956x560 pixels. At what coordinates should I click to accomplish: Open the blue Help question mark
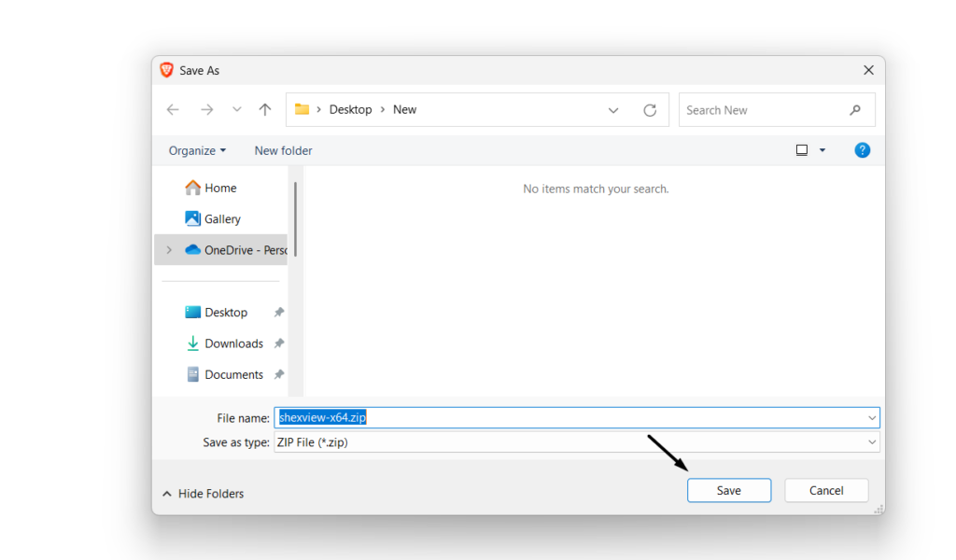[x=862, y=150]
